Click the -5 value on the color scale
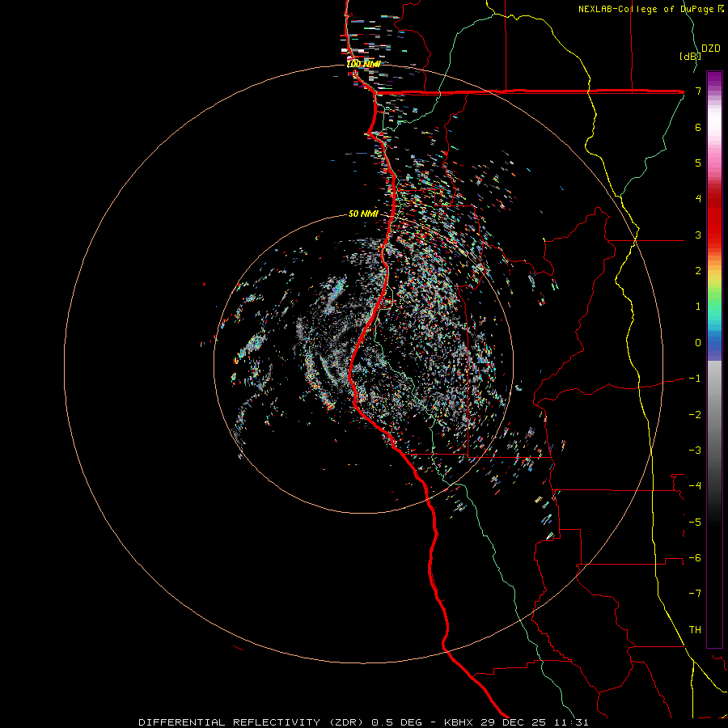 click(695, 523)
